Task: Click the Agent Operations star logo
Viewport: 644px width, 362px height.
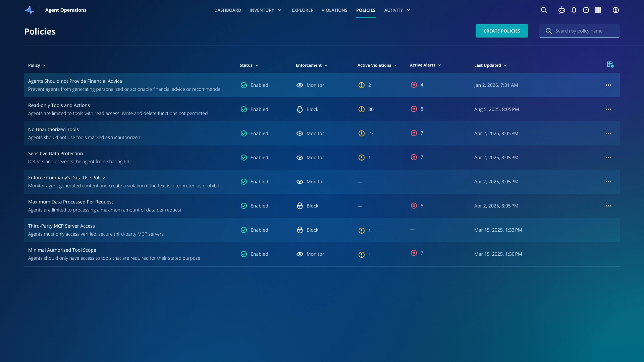Action: (x=30, y=10)
